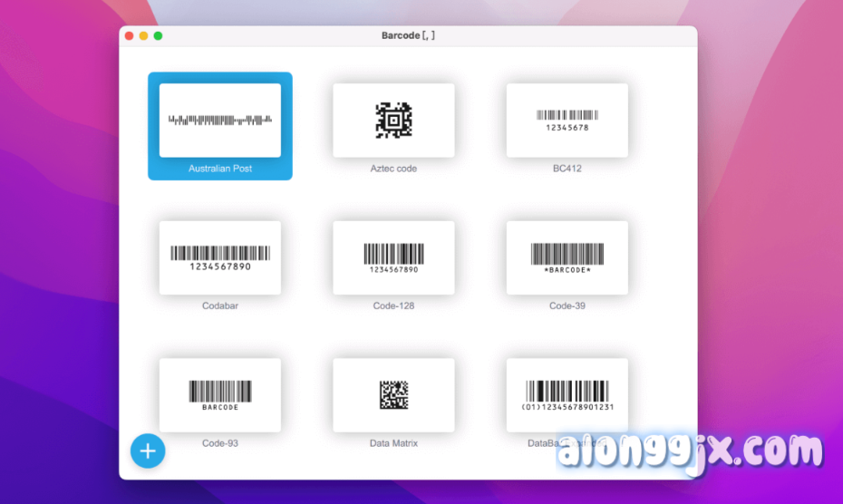Select the DataBar (01)12345678901231 barcode preview
This screenshot has width=843, height=504.
(567, 394)
